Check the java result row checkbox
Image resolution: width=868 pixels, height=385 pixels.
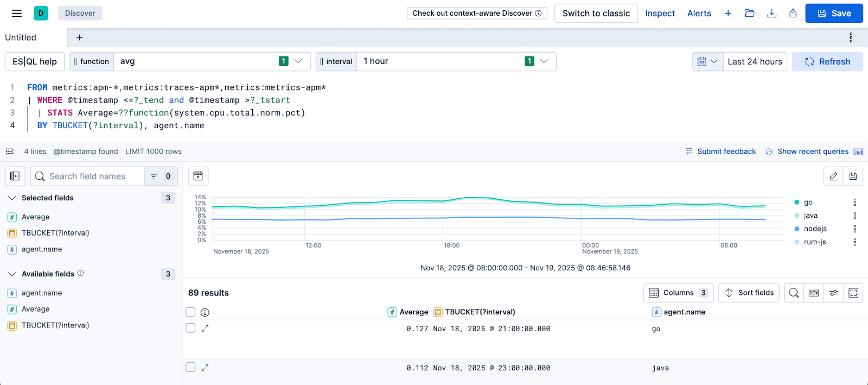point(190,367)
